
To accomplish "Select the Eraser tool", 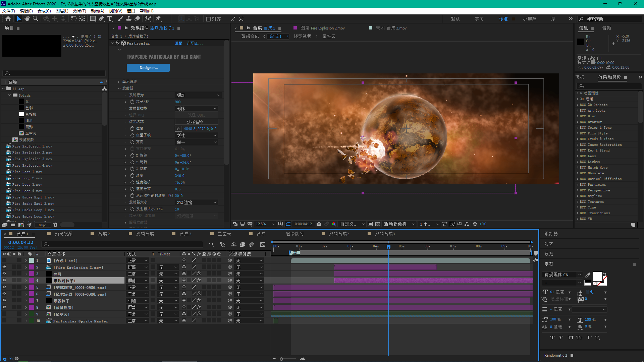I will (138, 19).
